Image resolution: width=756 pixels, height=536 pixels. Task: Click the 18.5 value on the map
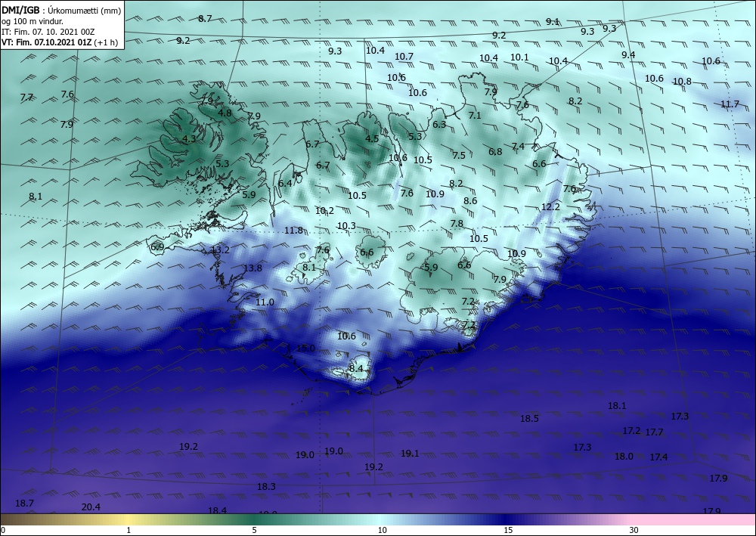point(529,418)
